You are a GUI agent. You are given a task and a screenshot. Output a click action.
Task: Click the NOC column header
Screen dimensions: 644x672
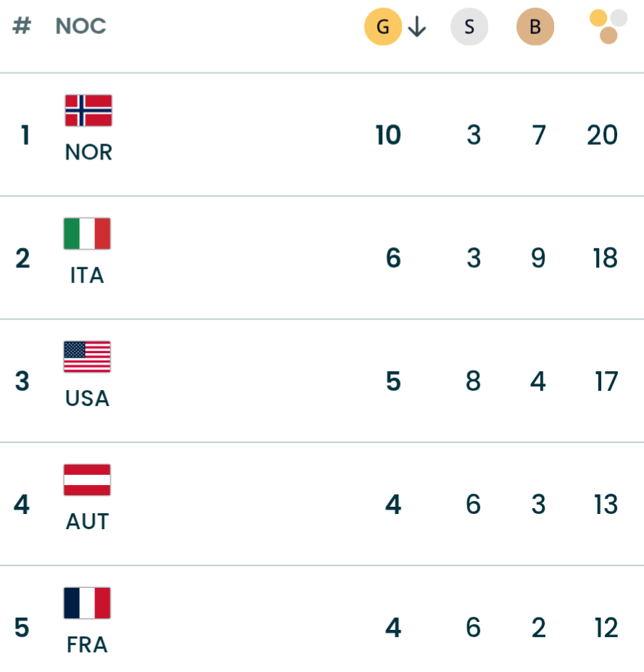tap(80, 27)
